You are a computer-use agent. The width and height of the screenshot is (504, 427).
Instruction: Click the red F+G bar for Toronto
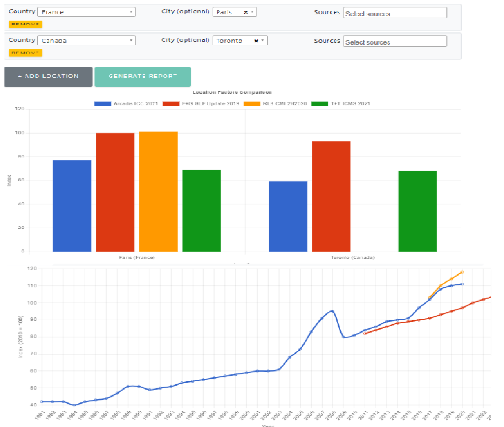tap(331, 197)
